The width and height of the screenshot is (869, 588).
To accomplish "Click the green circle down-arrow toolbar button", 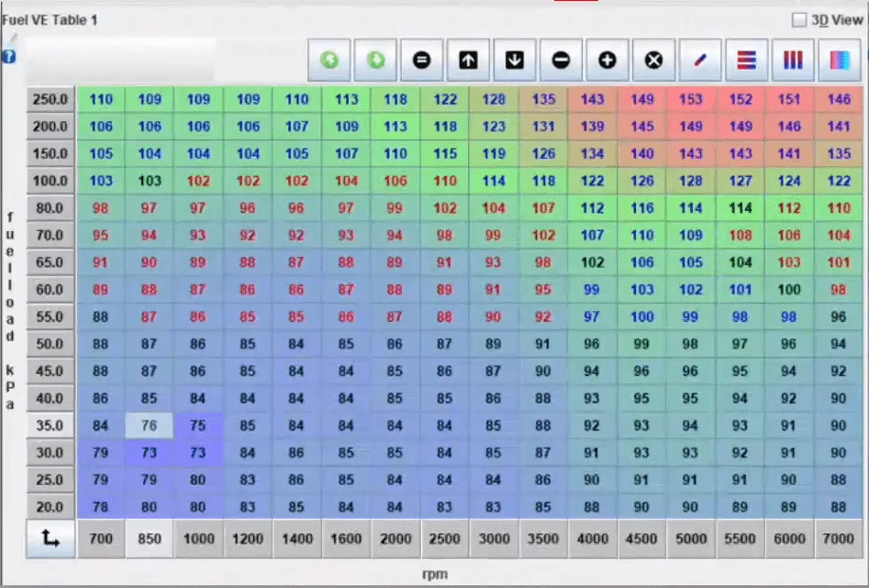I will pyautogui.click(x=376, y=60).
